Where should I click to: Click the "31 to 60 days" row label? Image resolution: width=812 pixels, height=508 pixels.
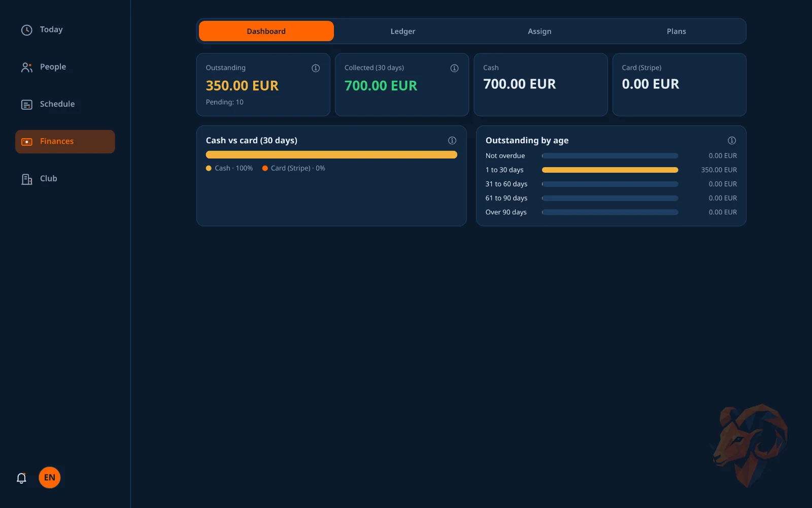[506, 184]
